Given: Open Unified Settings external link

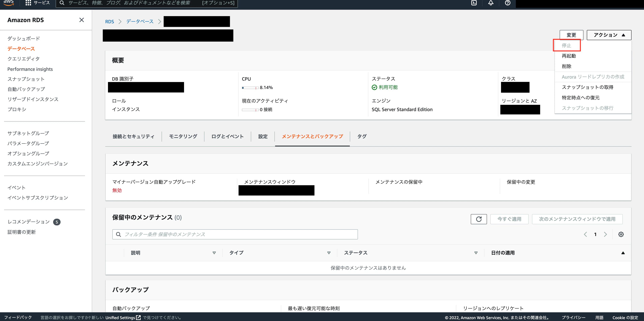Looking at the screenshot, I should click(123, 317).
